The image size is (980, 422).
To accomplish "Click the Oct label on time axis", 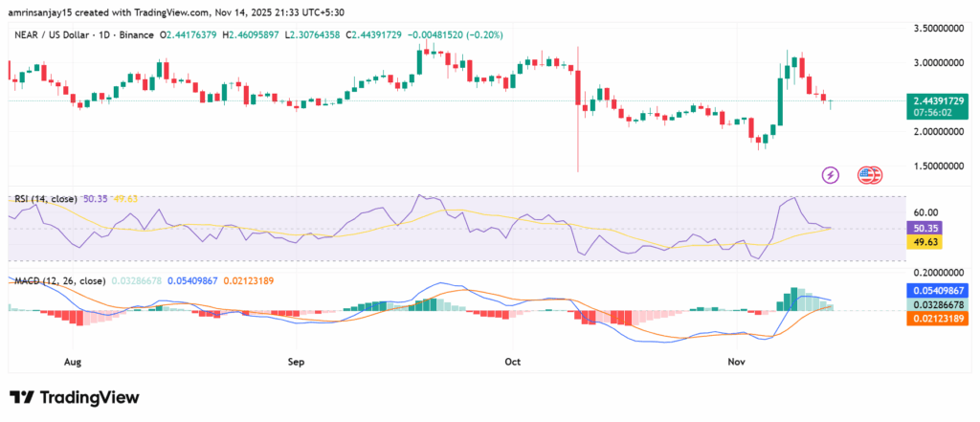I will [x=512, y=363].
